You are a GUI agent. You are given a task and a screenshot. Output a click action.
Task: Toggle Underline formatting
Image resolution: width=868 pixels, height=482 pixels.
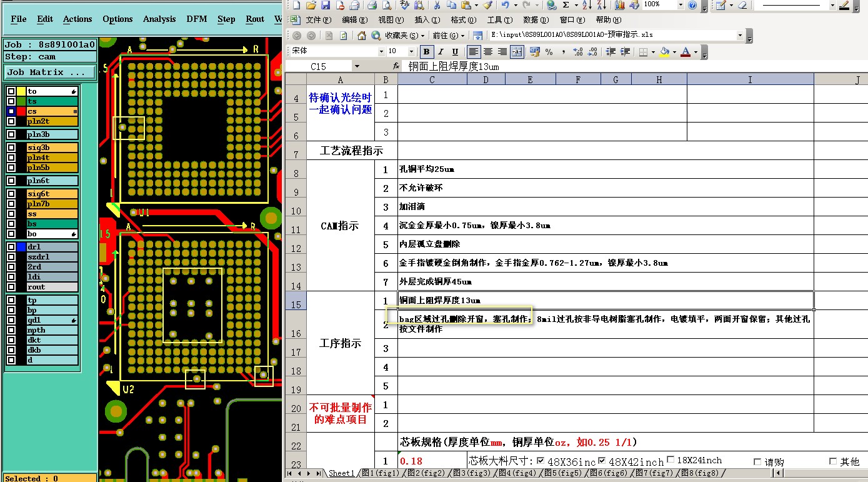tap(455, 52)
